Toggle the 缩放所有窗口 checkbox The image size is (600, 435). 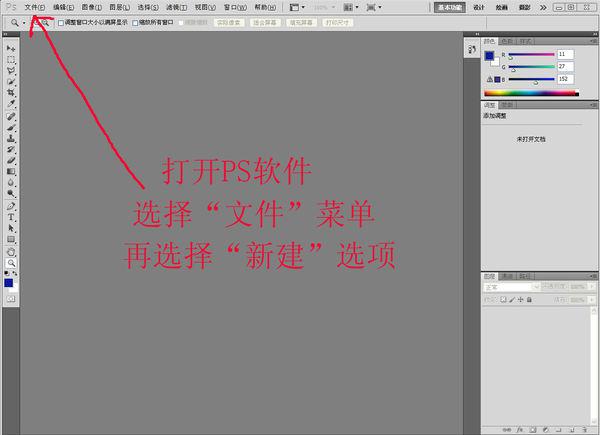[134, 21]
